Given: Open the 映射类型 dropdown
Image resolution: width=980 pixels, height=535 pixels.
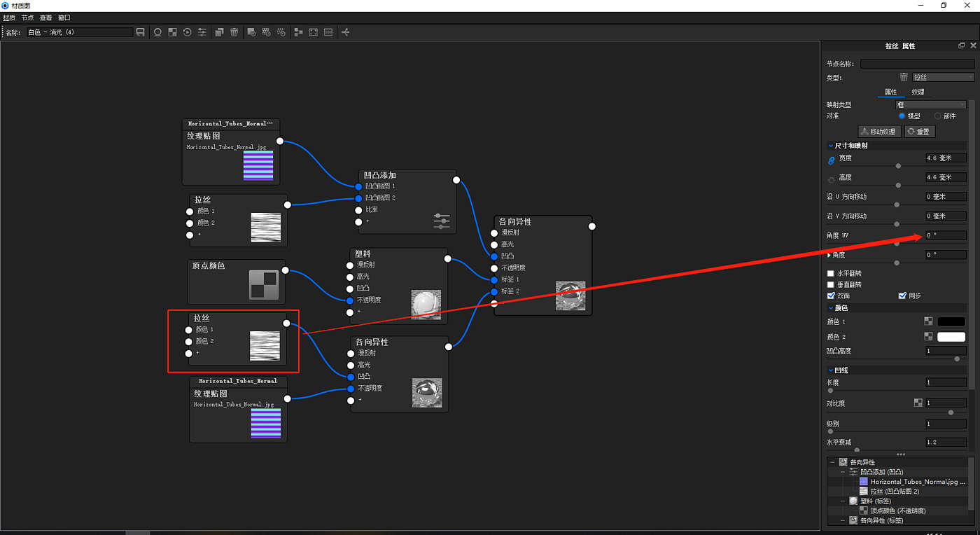Looking at the screenshot, I should click(930, 104).
